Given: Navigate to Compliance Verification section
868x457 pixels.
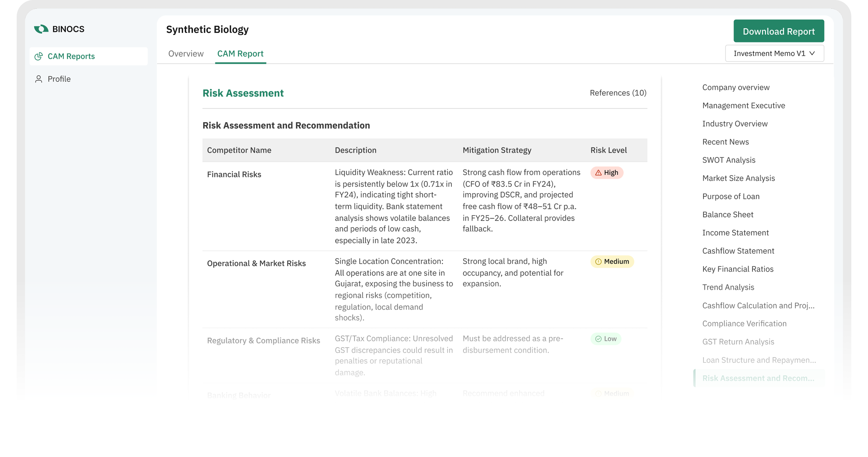Looking at the screenshot, I should pos(744,324).
